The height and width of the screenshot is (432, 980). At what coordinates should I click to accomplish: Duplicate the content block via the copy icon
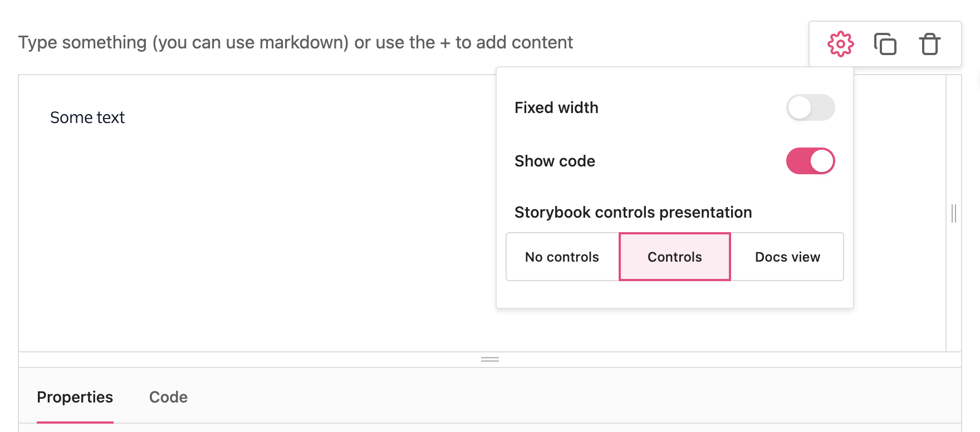(885, 44)
